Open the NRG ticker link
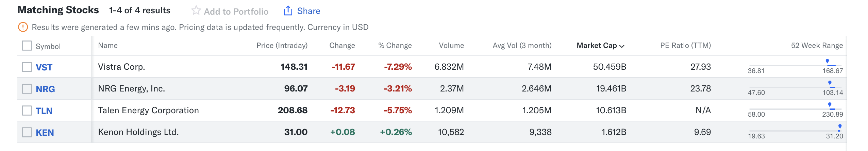Screen dimensions: 868x151 click(45, 89)
